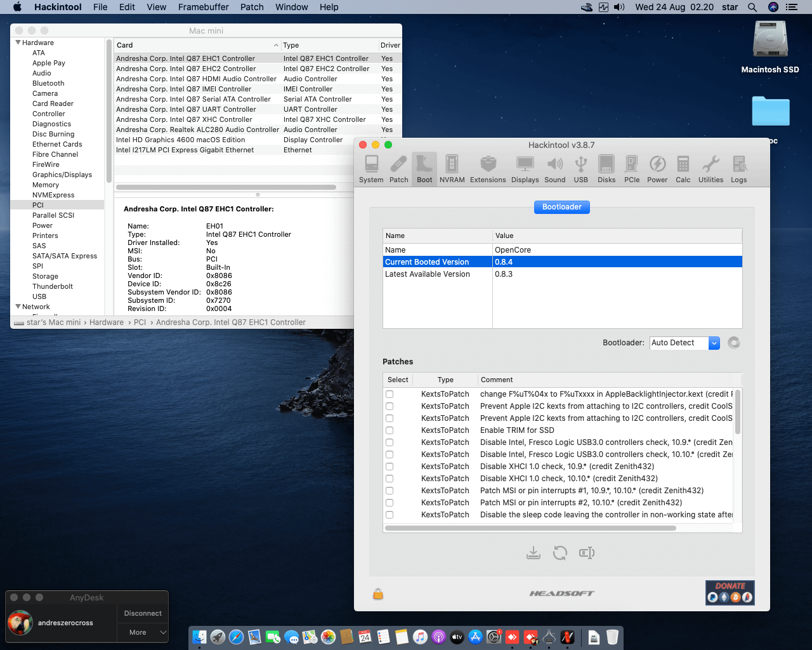Click the refresh patches icon
This screenshot has width=812, height=650.
click(560, 553)
